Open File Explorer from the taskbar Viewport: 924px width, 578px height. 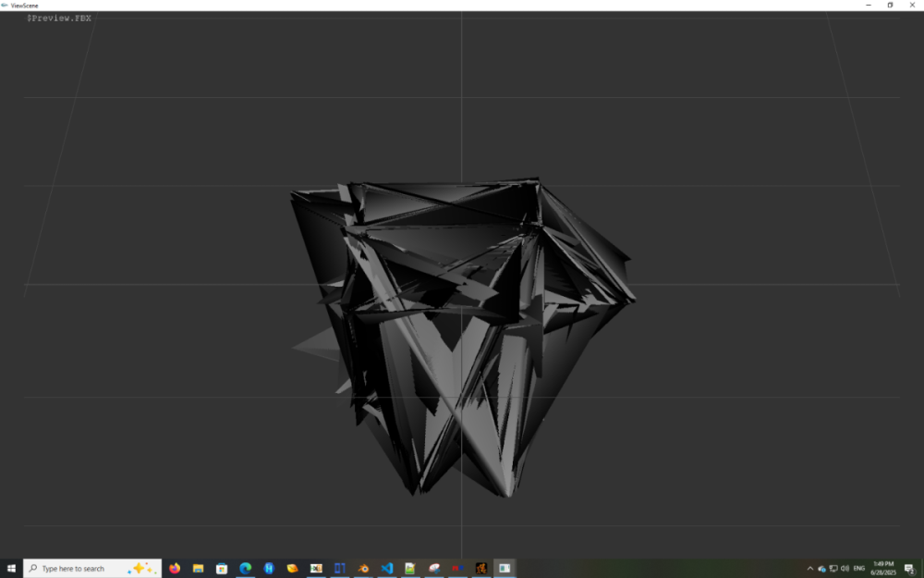pyautogui.click(x=198, y=568)
